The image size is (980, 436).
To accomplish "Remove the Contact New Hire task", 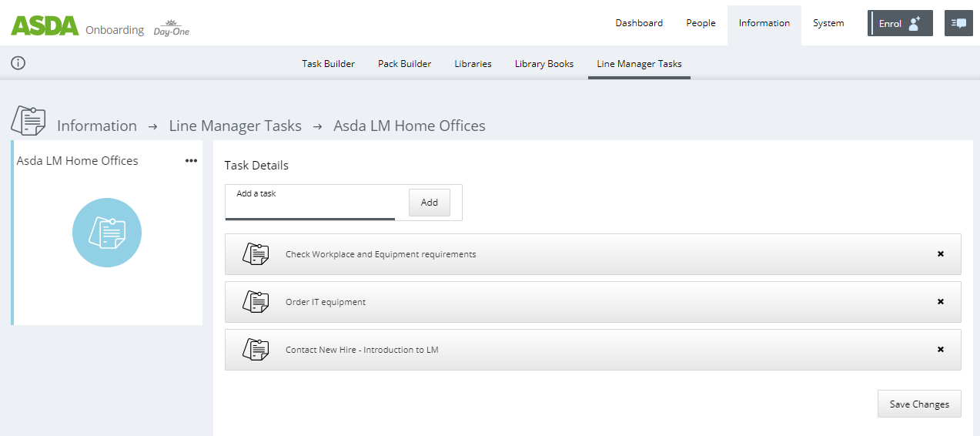I will click(940, 350).
